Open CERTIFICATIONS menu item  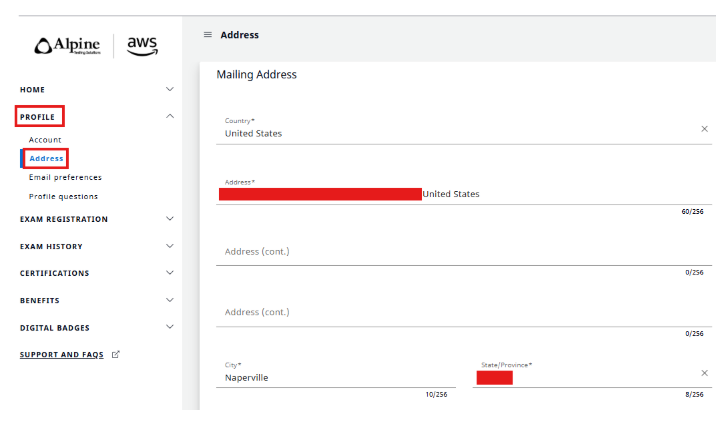tap(54, 273)
